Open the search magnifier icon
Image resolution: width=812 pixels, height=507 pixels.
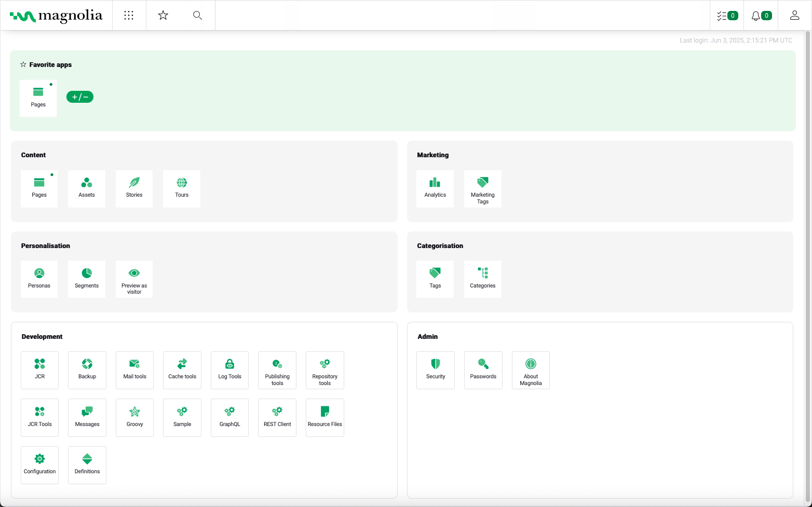click(197, 16)
